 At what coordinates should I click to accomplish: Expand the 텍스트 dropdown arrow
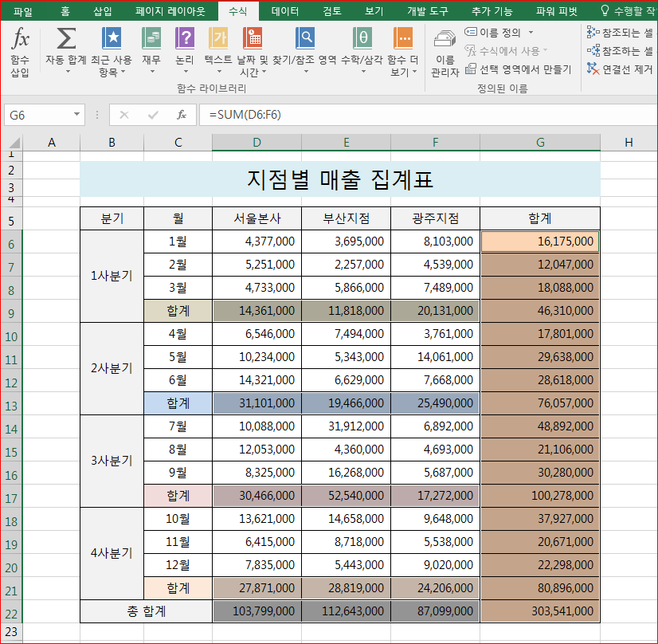pos(218,72)
